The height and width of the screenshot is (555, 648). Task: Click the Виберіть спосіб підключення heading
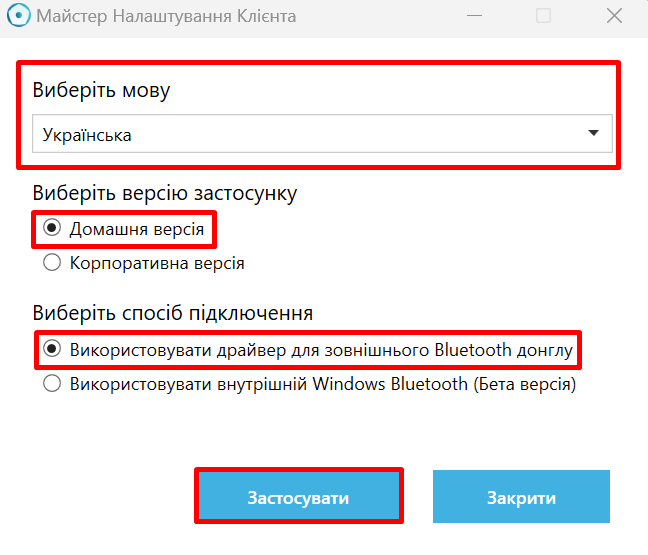point(173,311)
